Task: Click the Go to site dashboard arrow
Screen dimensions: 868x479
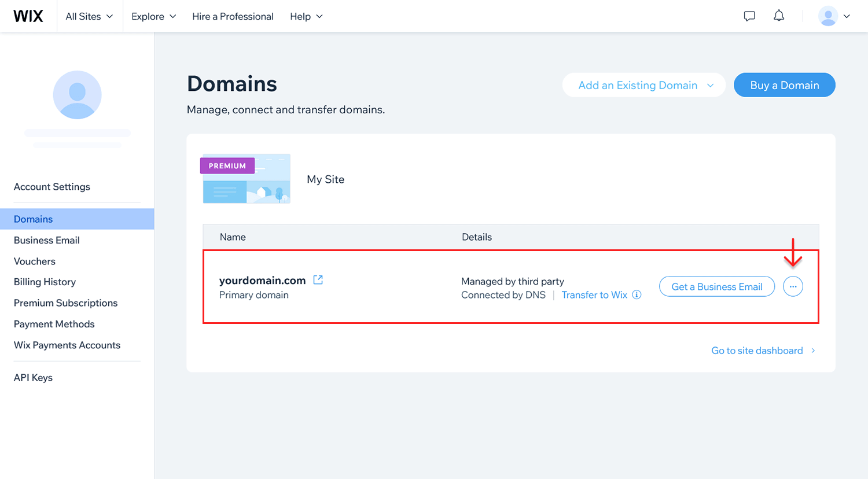Action: coord(813,351)
